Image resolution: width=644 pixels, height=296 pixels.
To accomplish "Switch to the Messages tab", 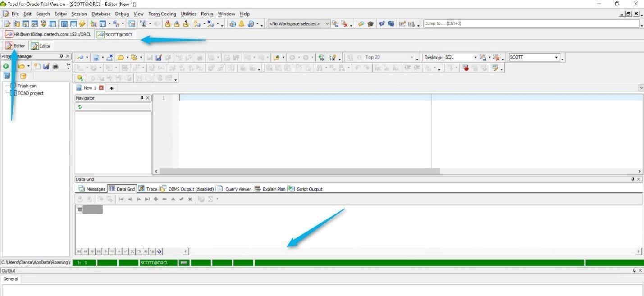I will click(92, 189).
